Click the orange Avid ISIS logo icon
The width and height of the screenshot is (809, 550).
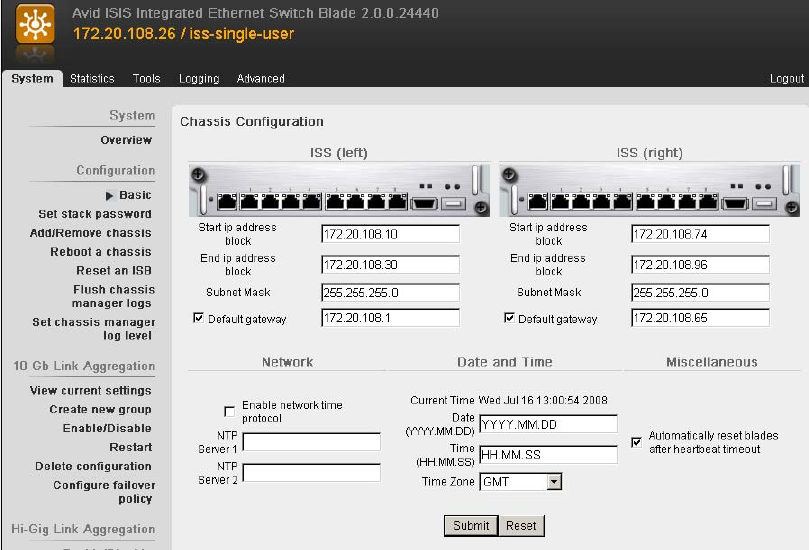coord(35,24)
